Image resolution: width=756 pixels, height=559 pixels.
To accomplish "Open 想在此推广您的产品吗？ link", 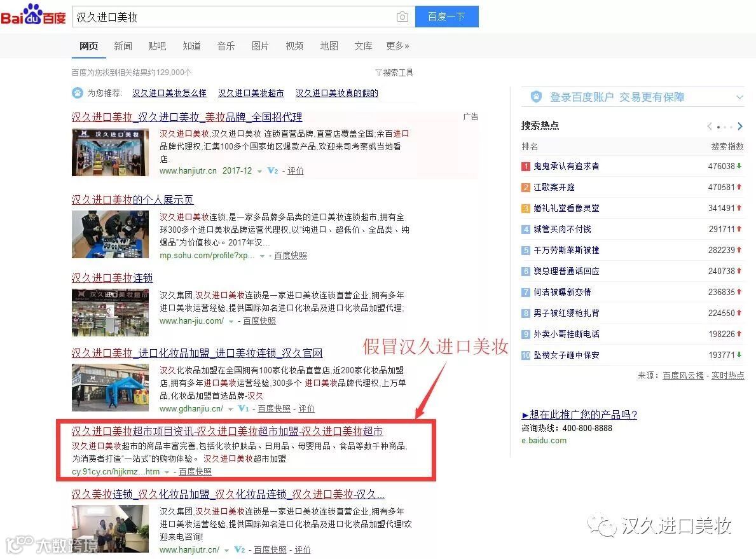I will pos(579,414).
